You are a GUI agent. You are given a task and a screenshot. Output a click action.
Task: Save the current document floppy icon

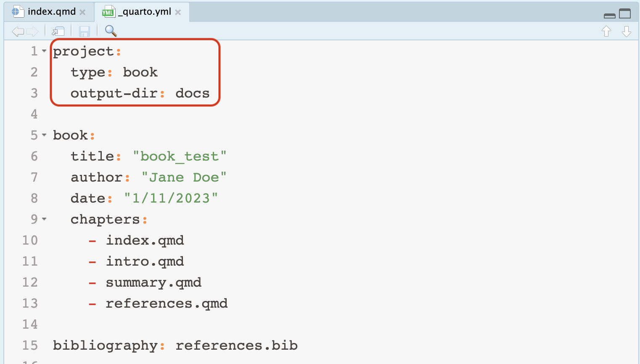(85, 31)
